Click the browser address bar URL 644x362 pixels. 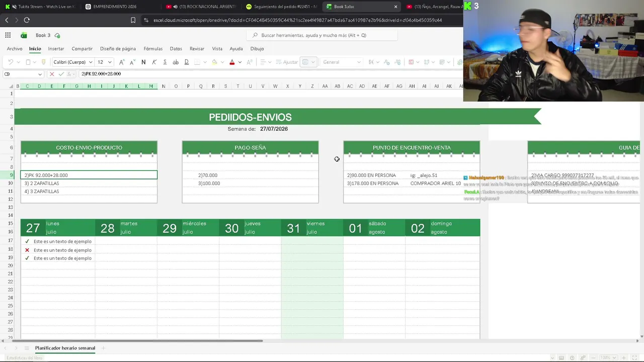[297, 20]
